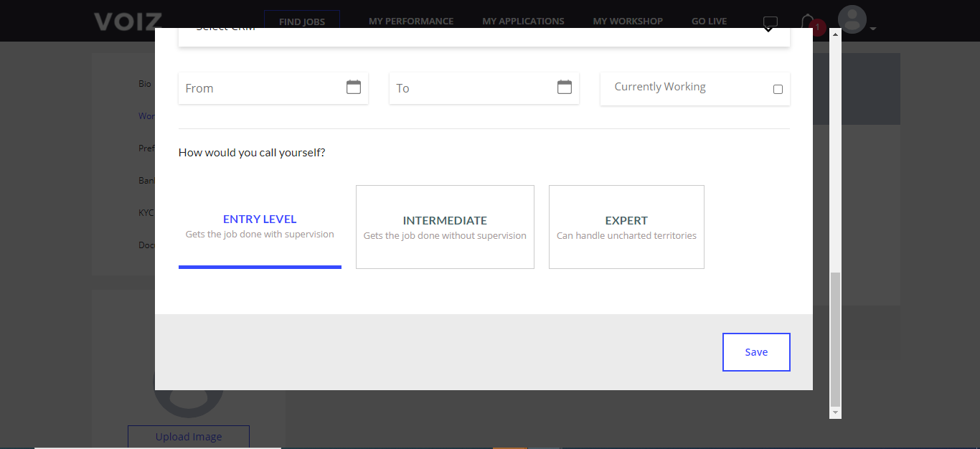Choose the Entry Level option
The height and width of the screenshot is (449, 980).
(260, 227)
